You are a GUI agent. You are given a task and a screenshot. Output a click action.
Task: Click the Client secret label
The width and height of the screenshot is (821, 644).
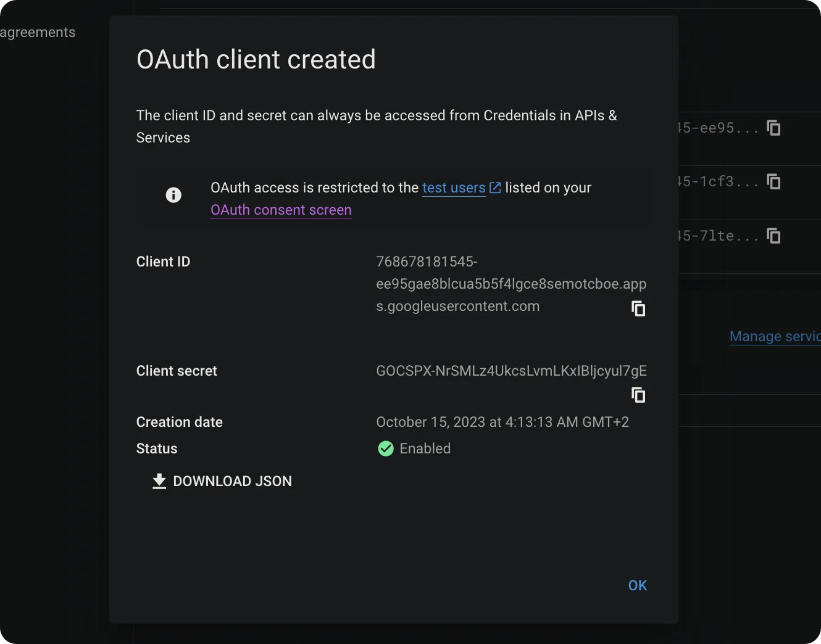(177, 371)
